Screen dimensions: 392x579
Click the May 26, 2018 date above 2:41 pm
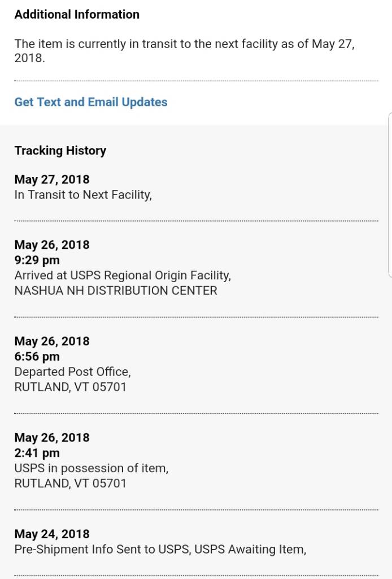tap(52, 438)
